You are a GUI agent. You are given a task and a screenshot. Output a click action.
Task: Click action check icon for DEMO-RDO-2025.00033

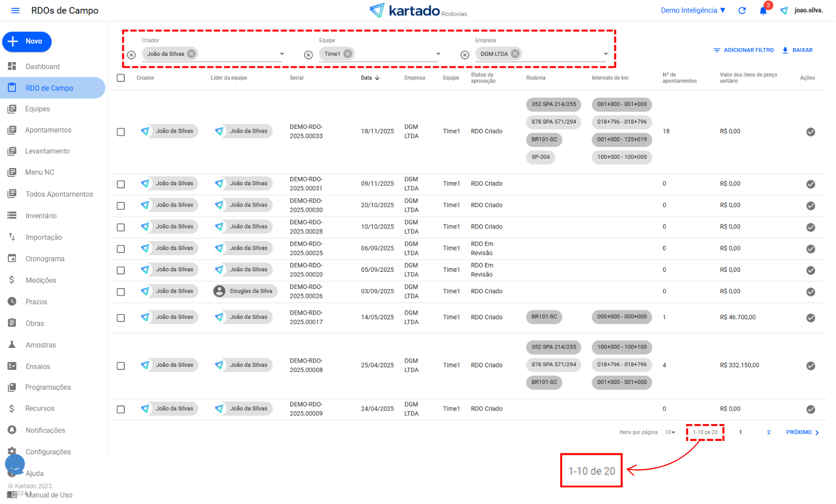(810, 132)
